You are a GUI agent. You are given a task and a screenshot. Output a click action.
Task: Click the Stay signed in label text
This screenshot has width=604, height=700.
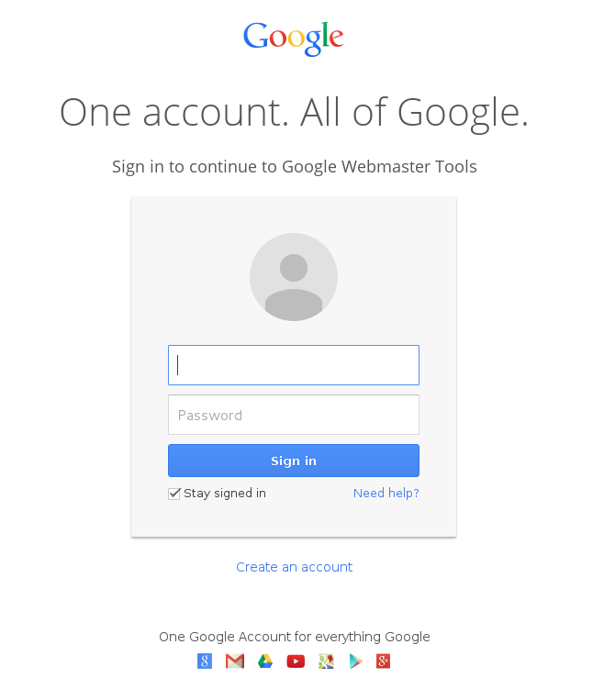coord(225,494)
